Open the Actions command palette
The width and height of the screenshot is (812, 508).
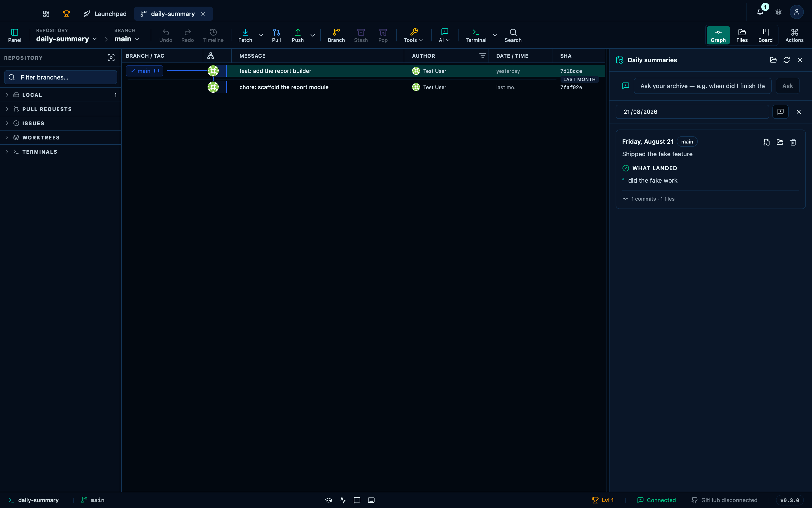coord(794,35)
